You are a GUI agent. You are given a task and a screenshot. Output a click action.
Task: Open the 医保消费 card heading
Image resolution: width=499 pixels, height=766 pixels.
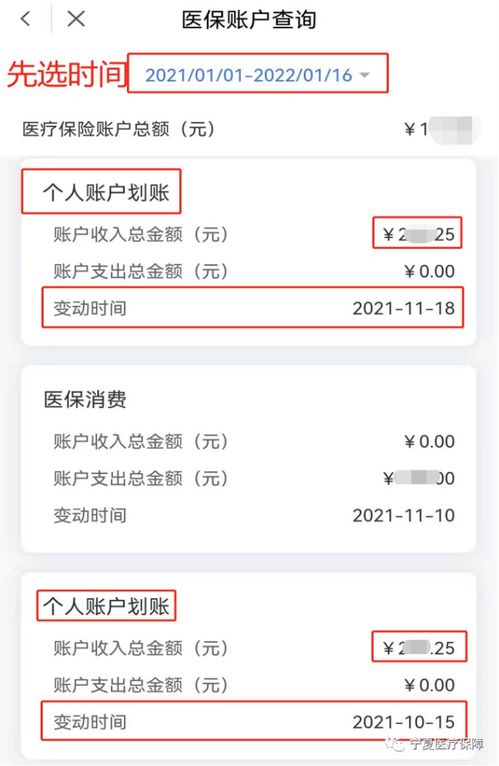click(x=85, y=400)
